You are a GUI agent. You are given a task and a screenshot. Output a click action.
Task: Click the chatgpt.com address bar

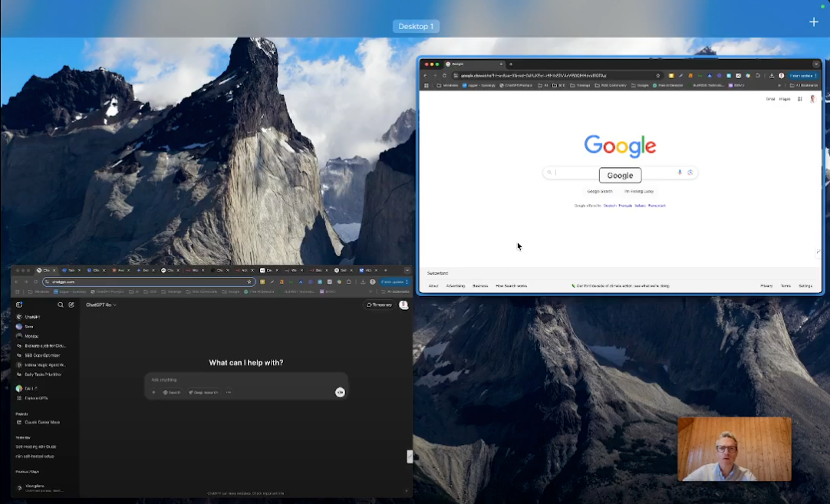tap(149, 282)
